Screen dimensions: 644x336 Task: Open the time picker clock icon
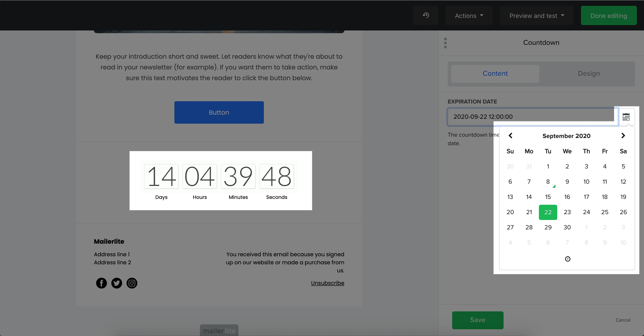[568, 259]
